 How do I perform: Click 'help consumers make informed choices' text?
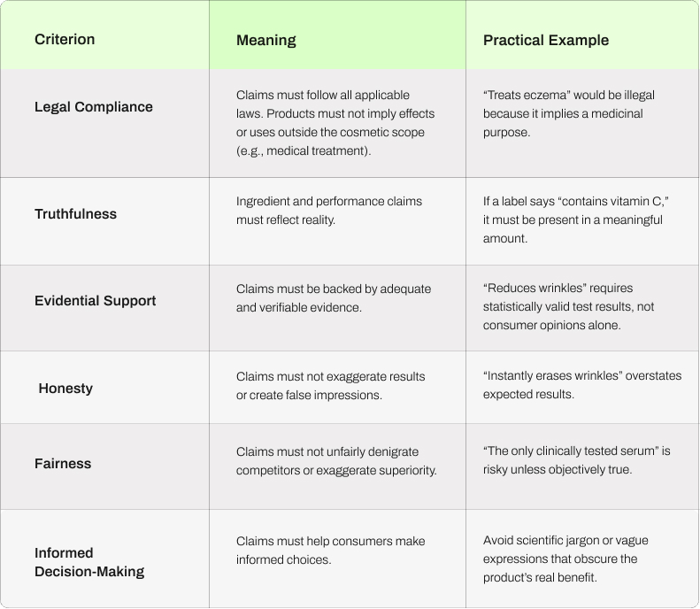[x=330, y=550]
